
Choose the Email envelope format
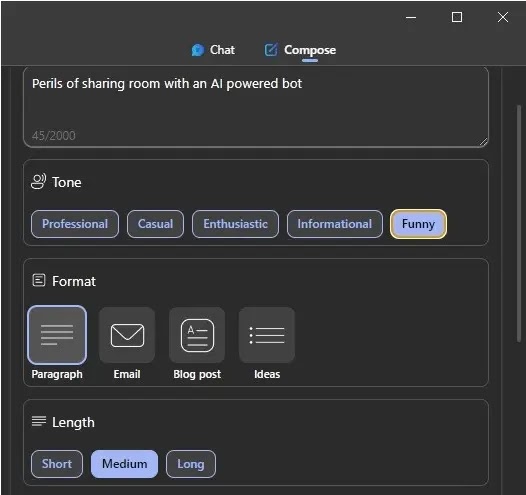coord(127,335)
